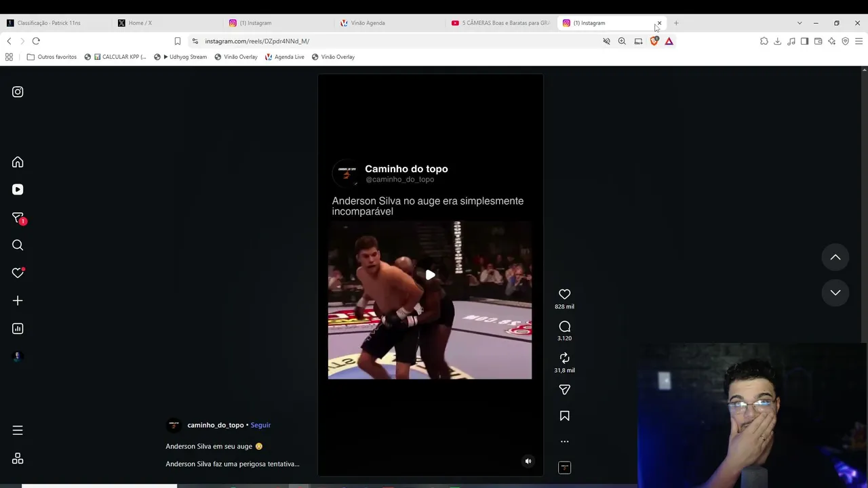
Task: Toggle the browser sidebar panel
Action: coord(805,41)
